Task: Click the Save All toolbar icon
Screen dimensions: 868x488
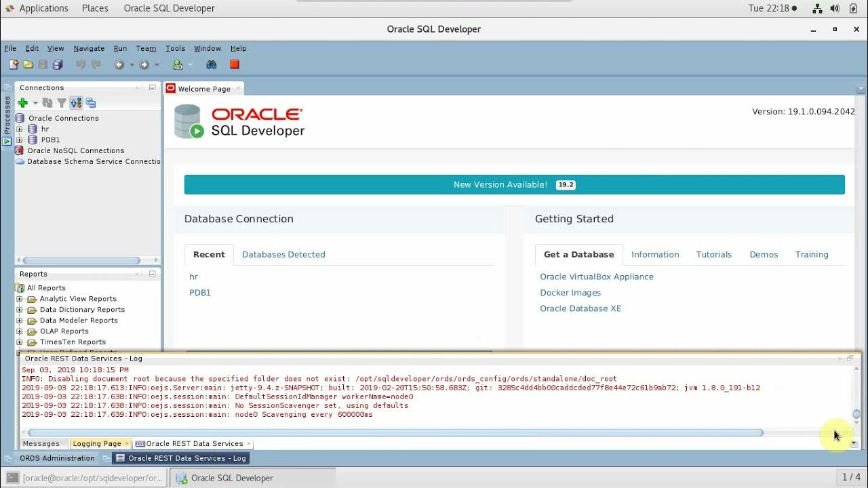Action: click(x=58, y=64)
